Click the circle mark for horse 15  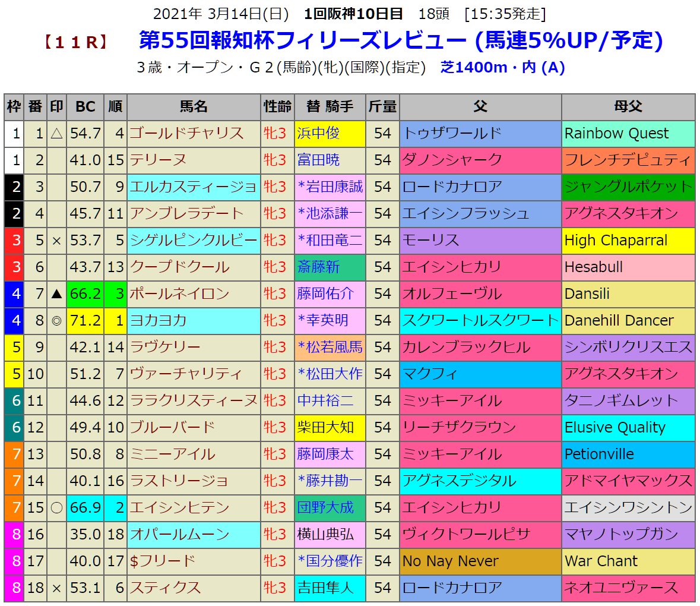coord(56,508)
